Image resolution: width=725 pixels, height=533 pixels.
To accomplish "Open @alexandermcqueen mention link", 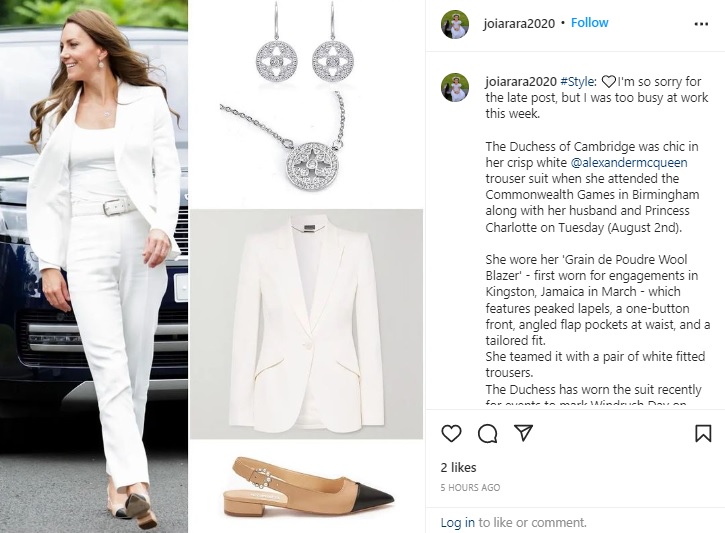I will (629, 163).
